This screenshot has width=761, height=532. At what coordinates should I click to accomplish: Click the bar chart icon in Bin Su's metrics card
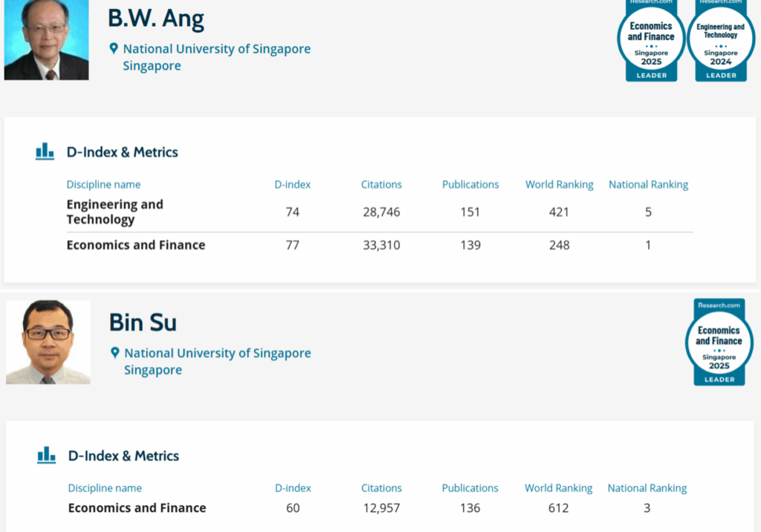pos(46,455)
